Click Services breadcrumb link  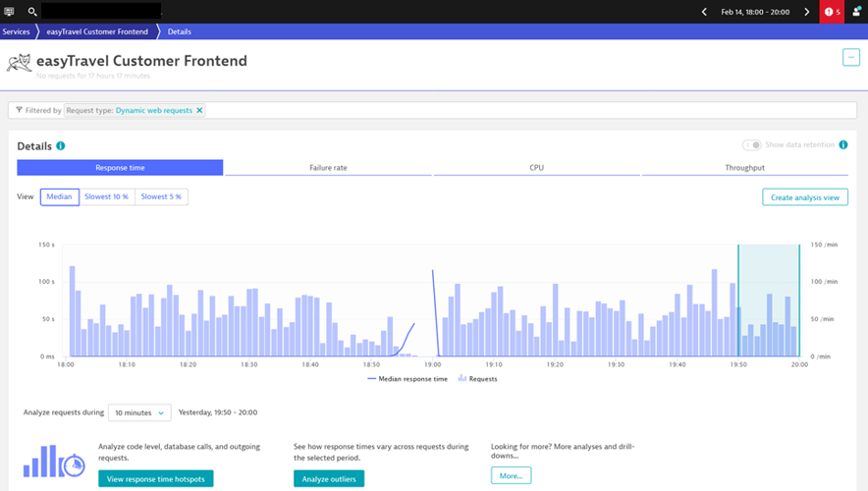16,31
